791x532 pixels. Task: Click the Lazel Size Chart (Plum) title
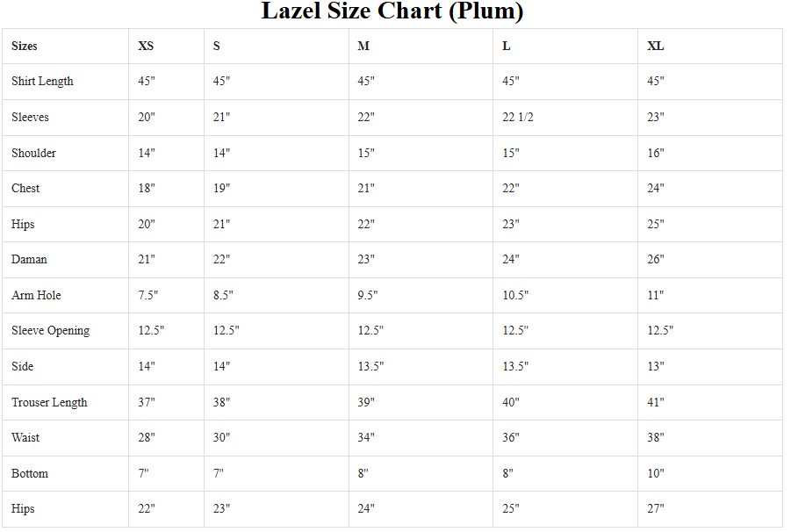click(x=392, y=12)
